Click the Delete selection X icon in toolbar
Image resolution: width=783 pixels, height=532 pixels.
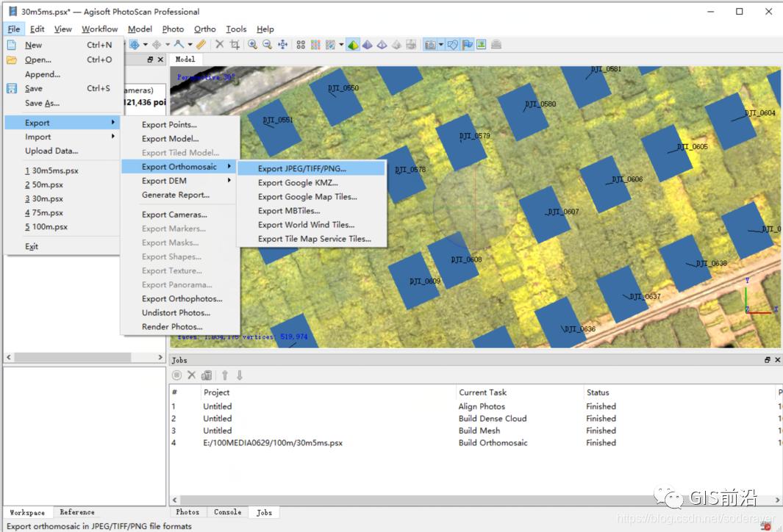(219, 45)
